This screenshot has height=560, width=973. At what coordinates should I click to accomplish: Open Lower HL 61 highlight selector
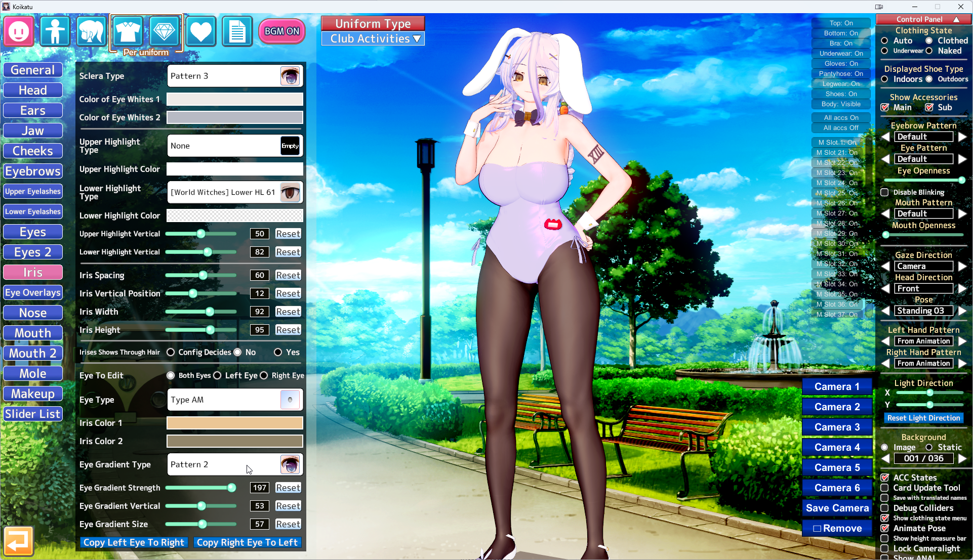tap(235, 192)
